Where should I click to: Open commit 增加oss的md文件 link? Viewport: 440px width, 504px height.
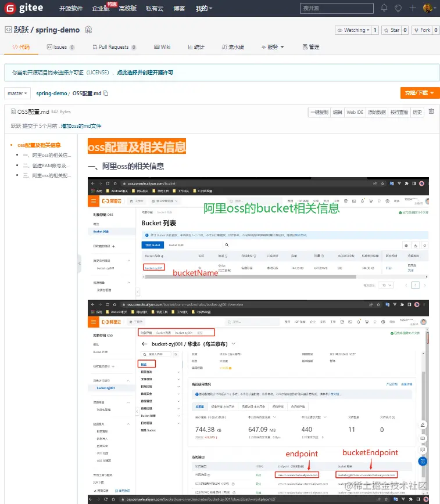pyautogui.click(x=81, y=125)
